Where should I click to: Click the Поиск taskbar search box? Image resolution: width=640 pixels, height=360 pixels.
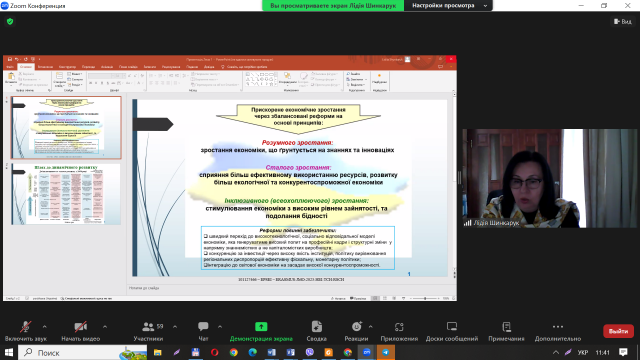[x=83, y=352]
